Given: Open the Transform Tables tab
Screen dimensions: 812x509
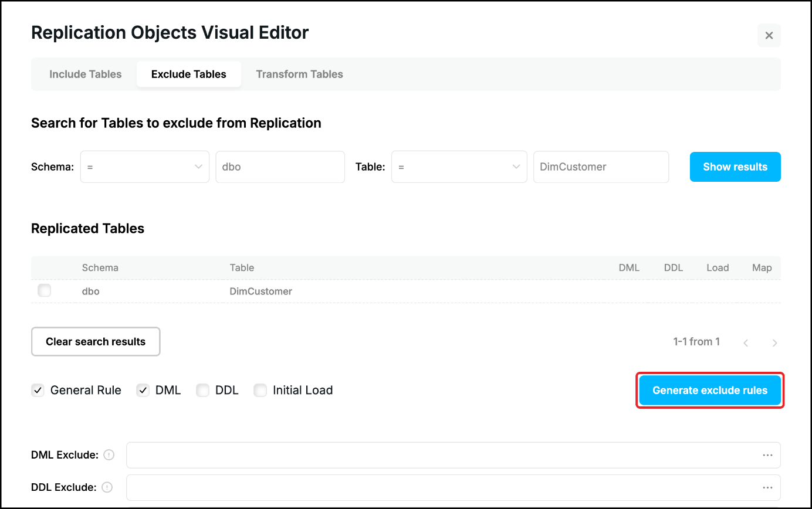Looking at the screenshot, I should [299, 74].
